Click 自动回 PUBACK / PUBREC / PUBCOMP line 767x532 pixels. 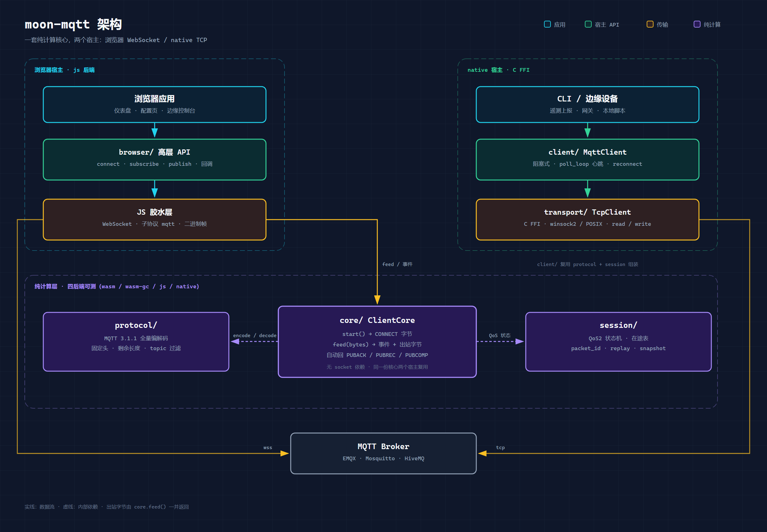point(377,355)
